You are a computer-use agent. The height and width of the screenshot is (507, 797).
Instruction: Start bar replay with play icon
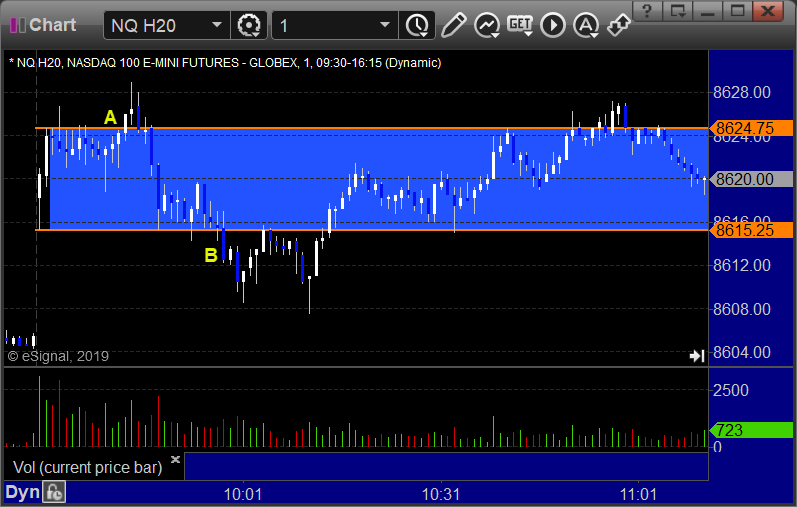click(x=553, y=25)
